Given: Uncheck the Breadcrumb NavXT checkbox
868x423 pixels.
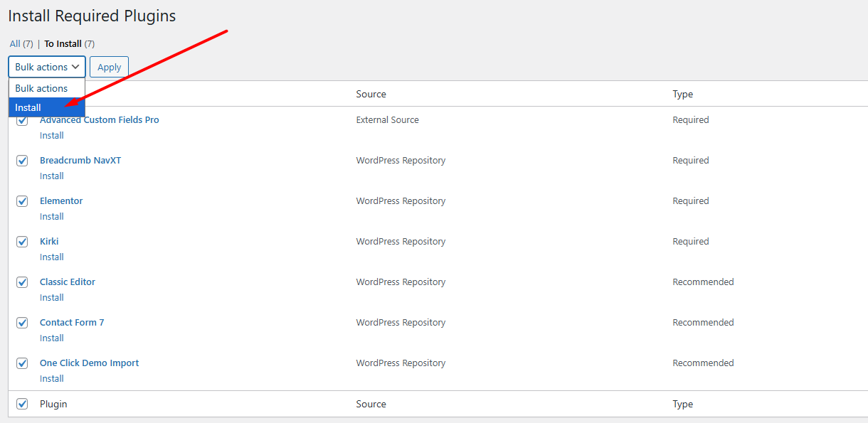Looking at the screenshot, I should tap(22, 161).
